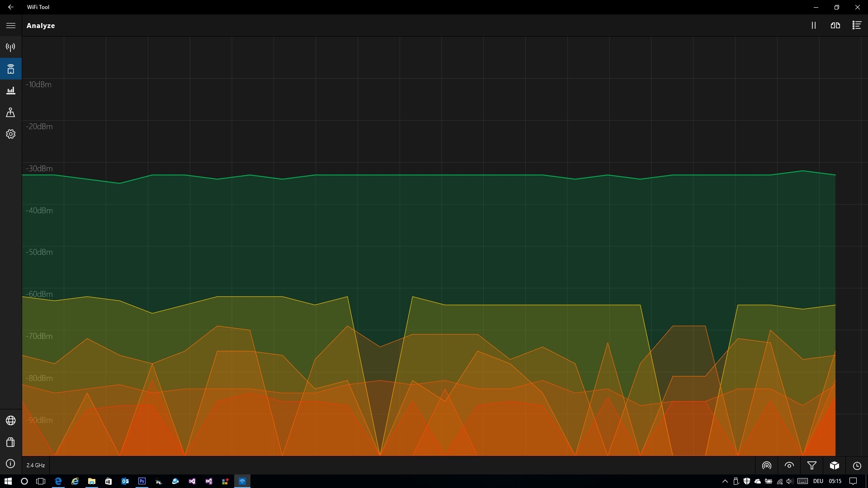Image resolution: width=868 pixels, height=488 pixels.
Task: Open the network list view icon
Action: tap(857, 26)
